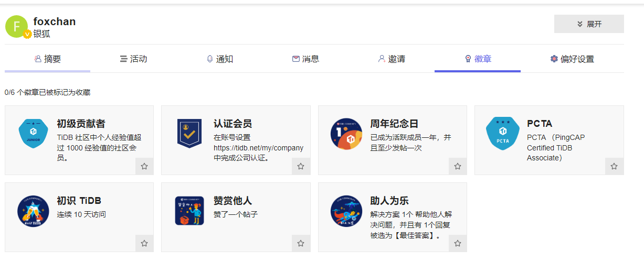Switch to the 摘要 tab
The image size is (644, 261).
tap(48, 59)
